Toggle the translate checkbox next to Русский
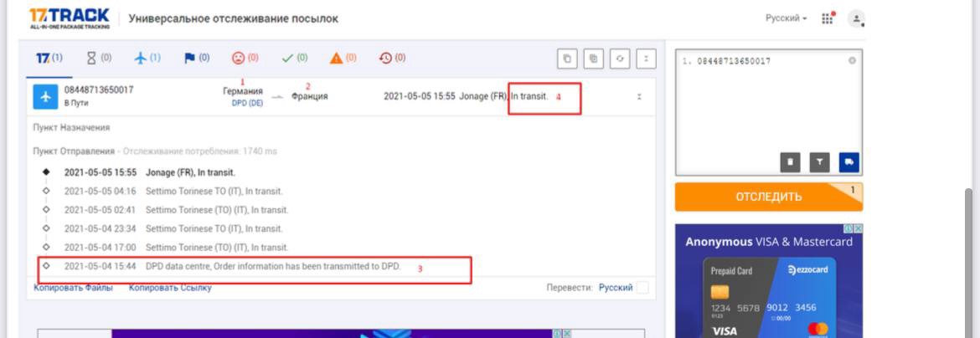This screenshot has height=338, width=980. pyautogui.click(x=642, y=288)
